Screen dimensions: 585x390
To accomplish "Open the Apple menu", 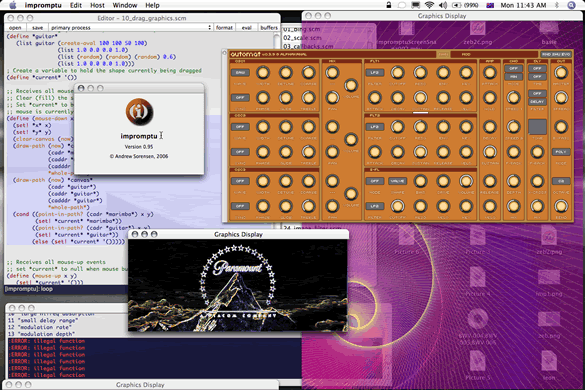I will tap(13, 5).
